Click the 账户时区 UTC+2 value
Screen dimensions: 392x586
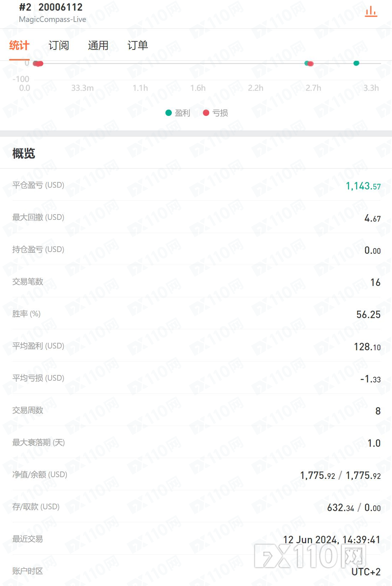pos(366,572)
